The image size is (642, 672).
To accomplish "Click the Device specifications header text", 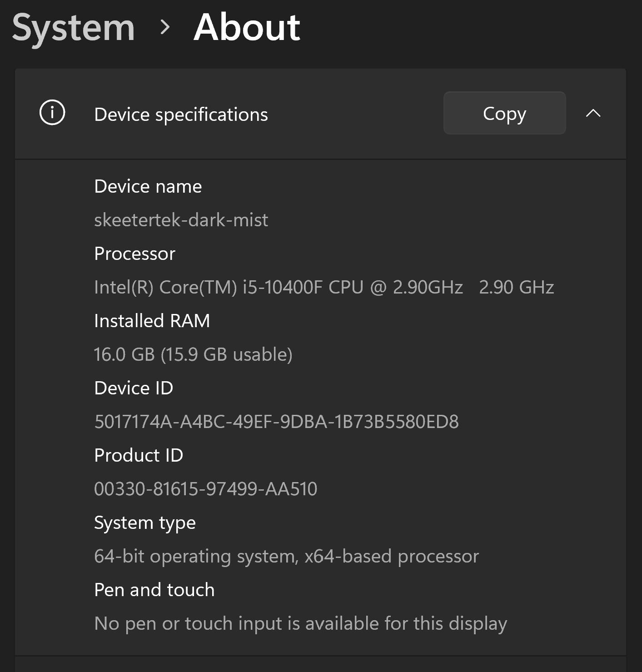I will point(181,114).
